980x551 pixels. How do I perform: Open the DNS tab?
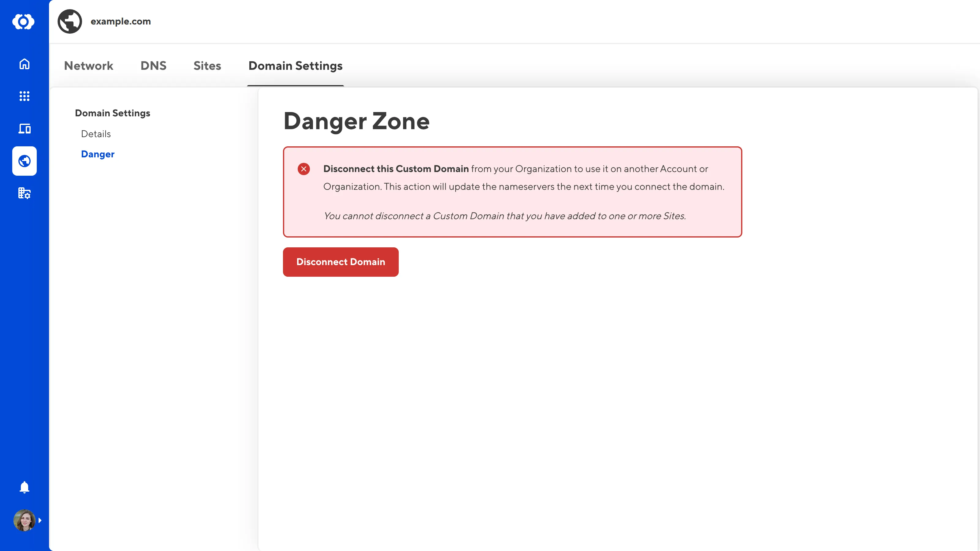154,66
